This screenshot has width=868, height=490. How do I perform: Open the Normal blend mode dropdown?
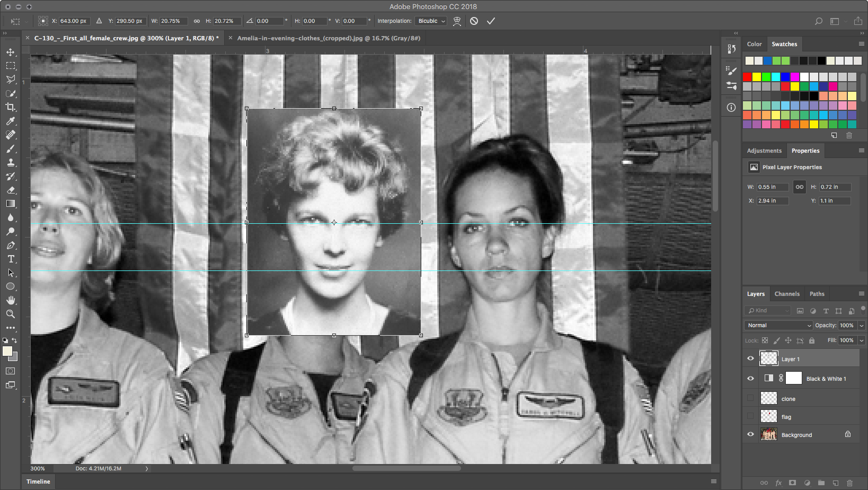[x=778, y=326]
